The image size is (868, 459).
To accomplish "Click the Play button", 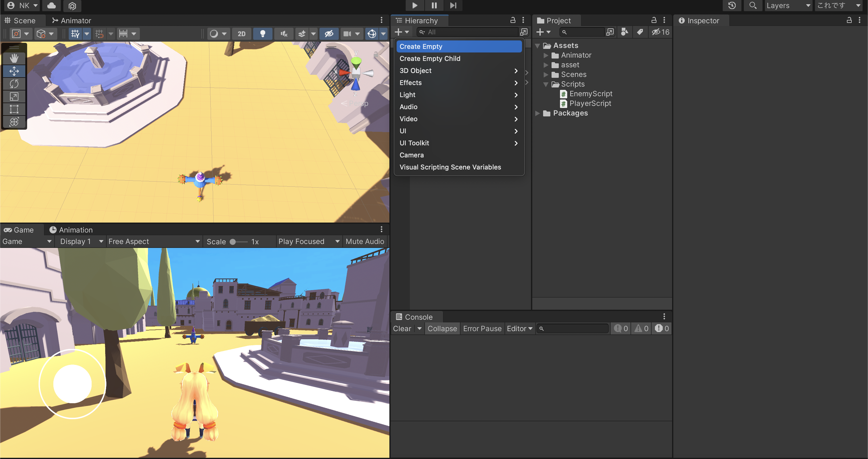I will pyautogui.click(x=414, y=5).
